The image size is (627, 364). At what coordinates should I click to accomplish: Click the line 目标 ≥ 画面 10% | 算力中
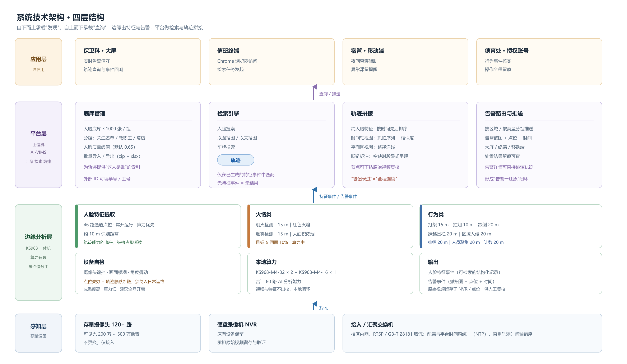point(280,242)
